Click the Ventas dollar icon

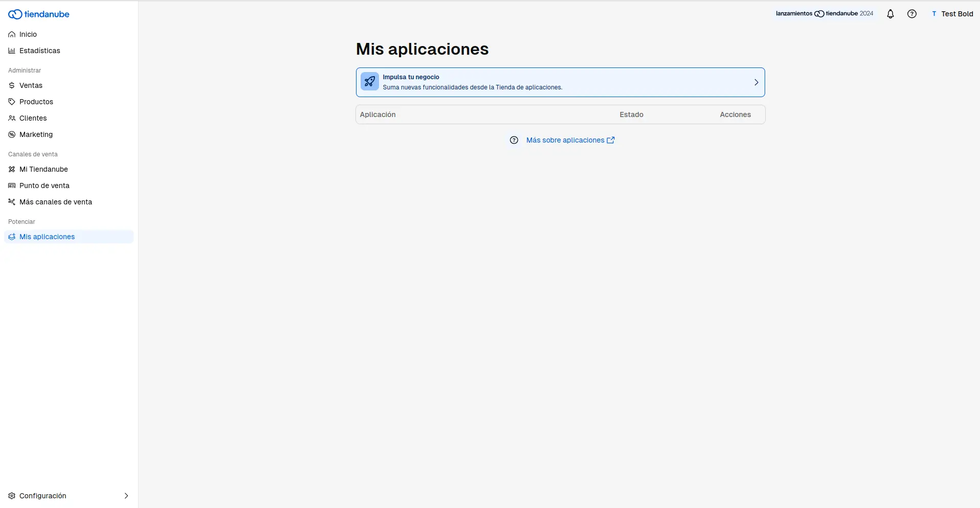click(x=11, y=85)
